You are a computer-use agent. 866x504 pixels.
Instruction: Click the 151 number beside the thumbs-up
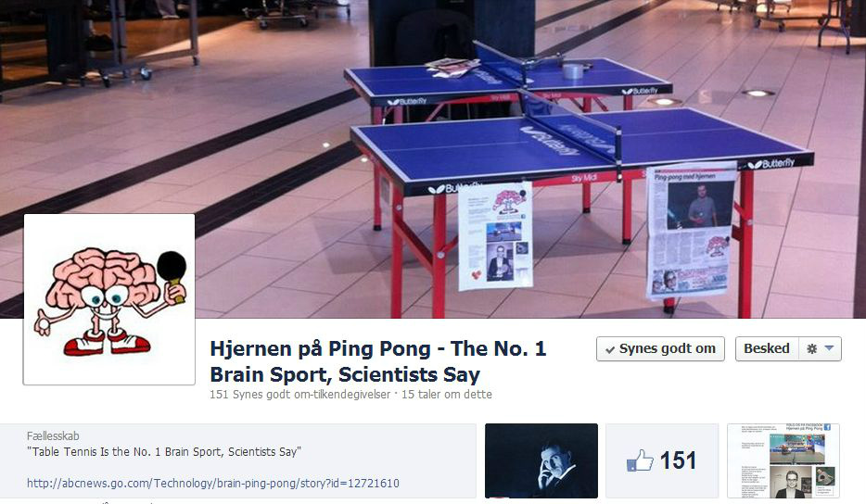pyautogui.click(x=678, y=460)
